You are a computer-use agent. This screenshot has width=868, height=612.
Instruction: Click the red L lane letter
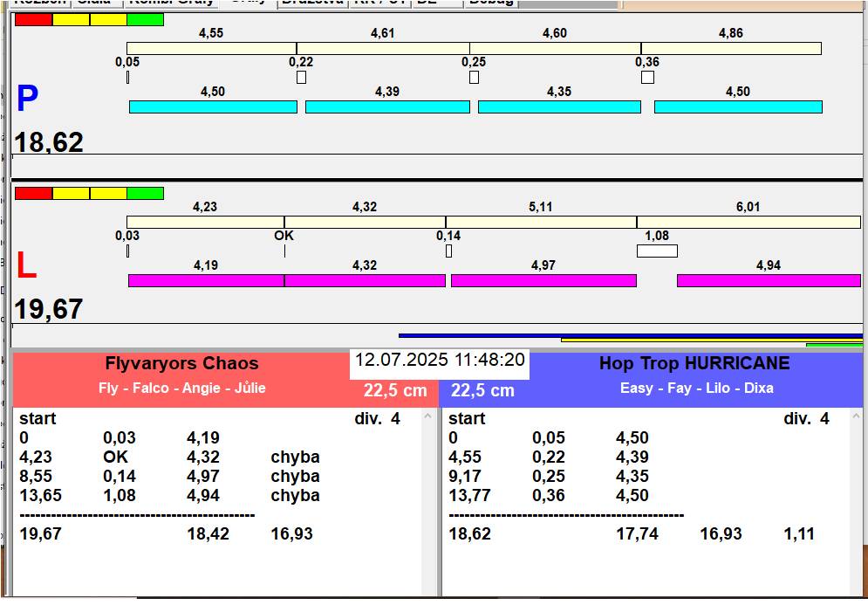26,265
